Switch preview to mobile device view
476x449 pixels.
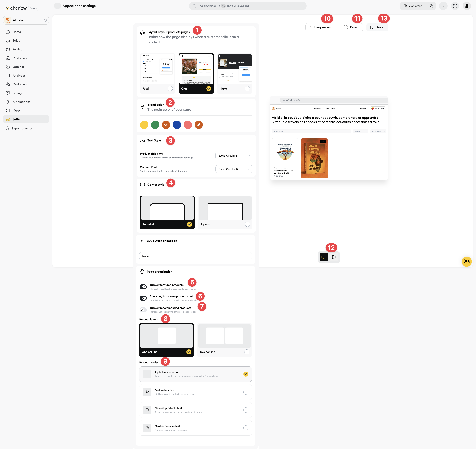[x=334, y=257]
